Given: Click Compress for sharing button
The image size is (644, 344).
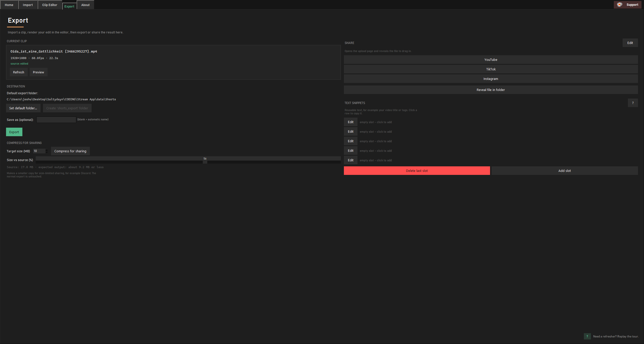Looking at the screenshot, I should click(x=70, y=151).
